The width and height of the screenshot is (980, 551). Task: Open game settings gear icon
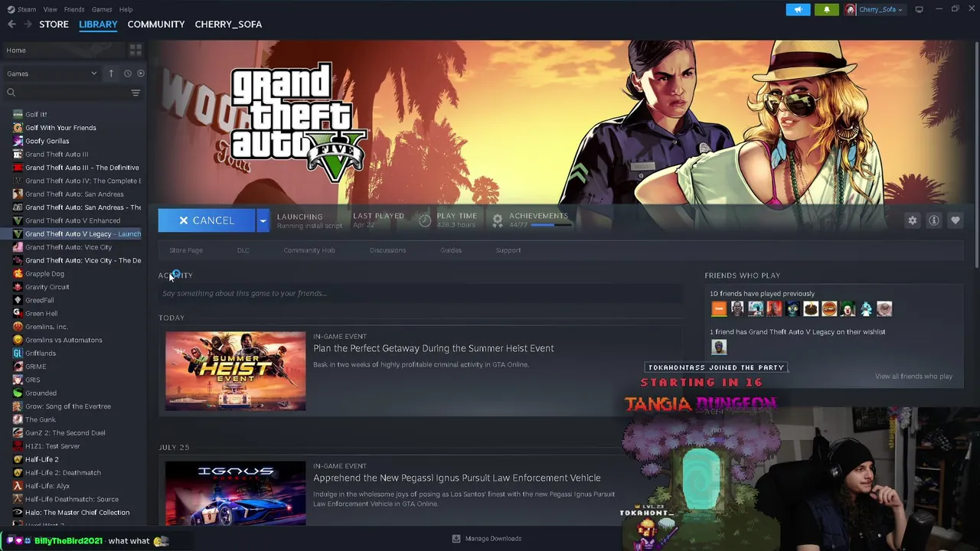(913, 220)
